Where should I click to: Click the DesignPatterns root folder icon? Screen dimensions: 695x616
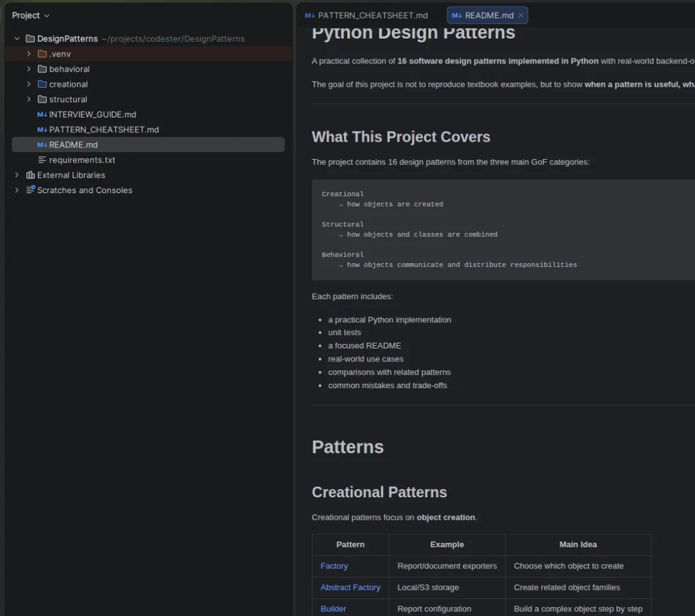pos(30,38)
